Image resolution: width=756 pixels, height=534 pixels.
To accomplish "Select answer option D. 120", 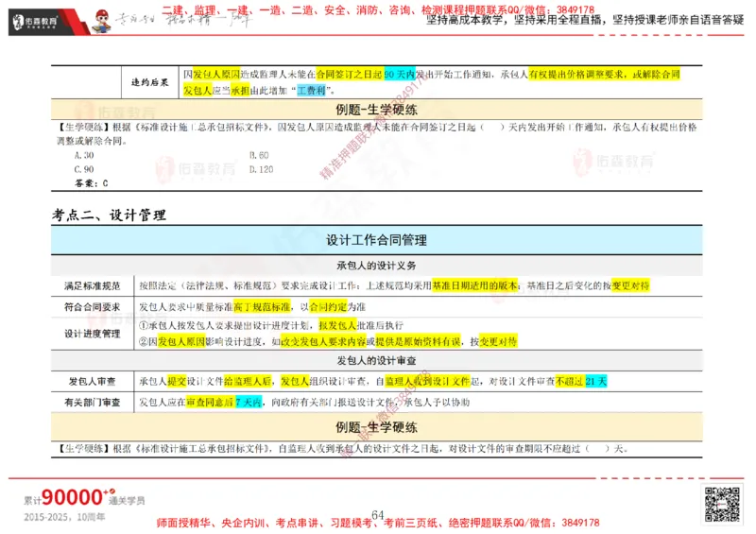I will point(262,169).
